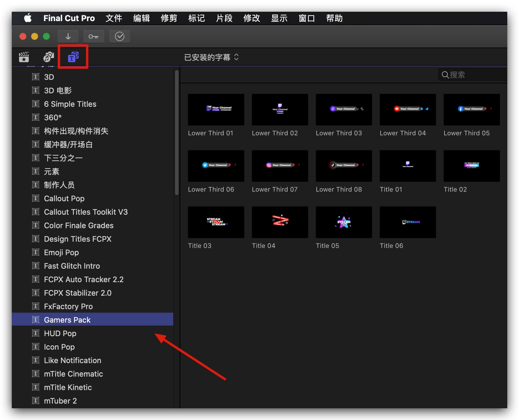Click the Title 05 thumbnail
519x420 pixels.
pos(344,222)
